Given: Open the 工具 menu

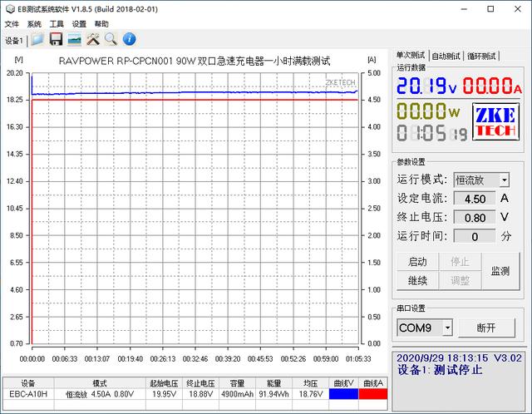Looking at the screenshot, I should coord(57,24).
